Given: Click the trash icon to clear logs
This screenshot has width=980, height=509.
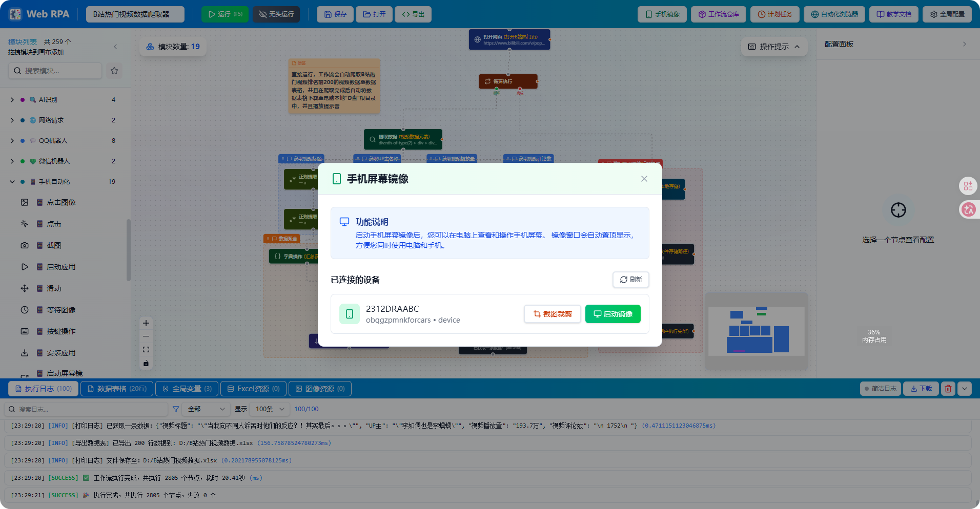Looking at the screenshot, I should (948, 389).
